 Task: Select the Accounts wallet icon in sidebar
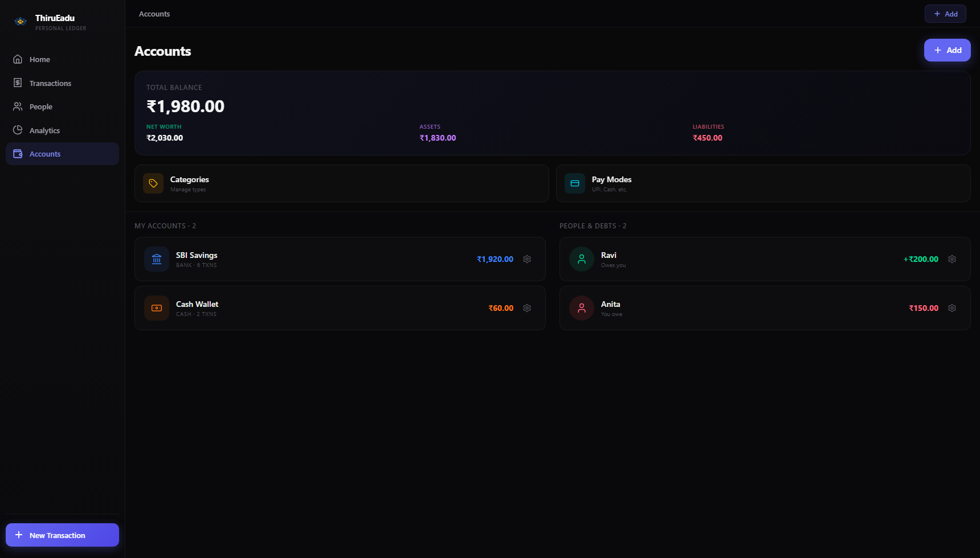pos(18,154)
